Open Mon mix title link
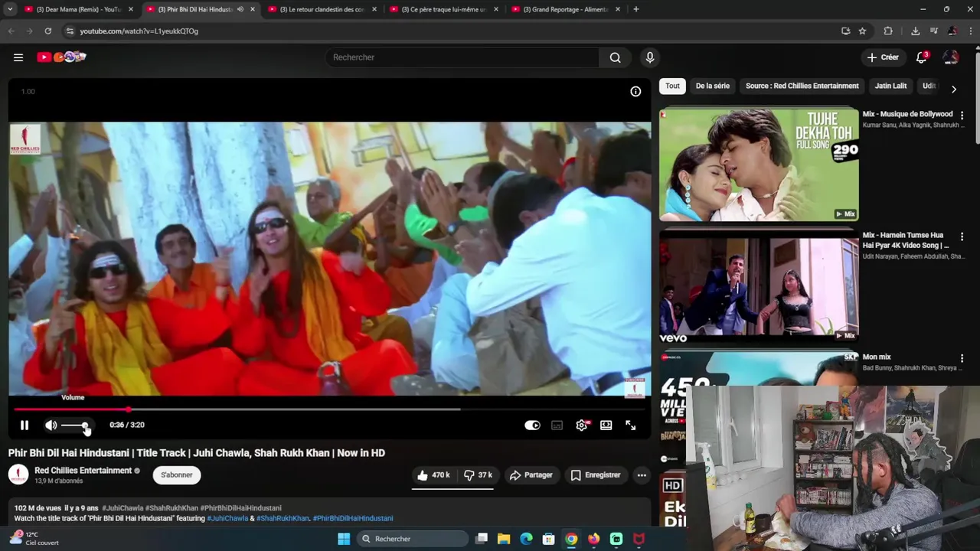The height and width of the screenshot is (551, 980). (x=877, y=357)
